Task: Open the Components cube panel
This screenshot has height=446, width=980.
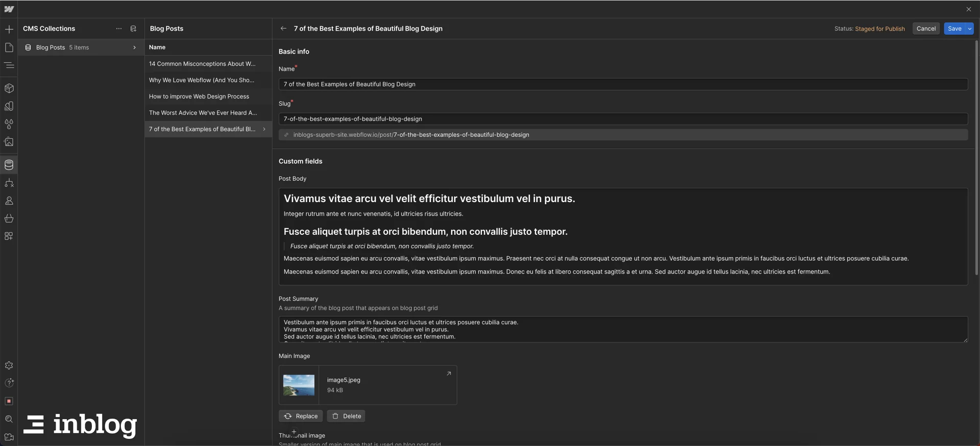Action: tap(9, 88)
